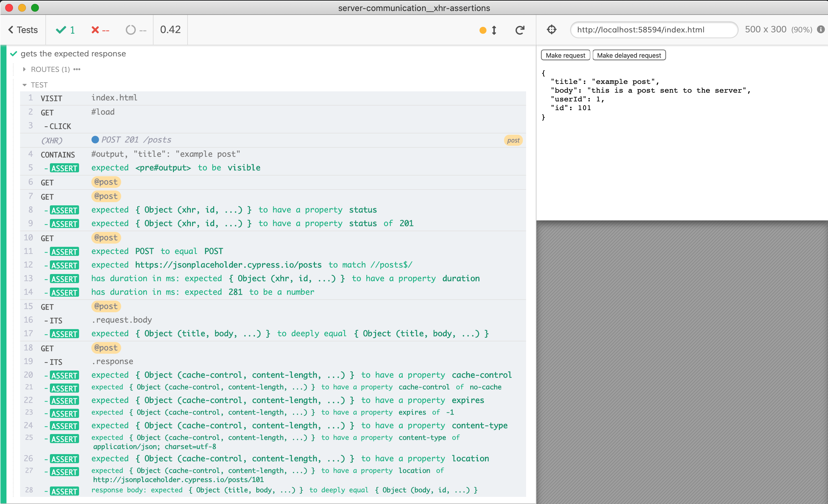Open the selector playground crosshair icon

tap(551, 29)
